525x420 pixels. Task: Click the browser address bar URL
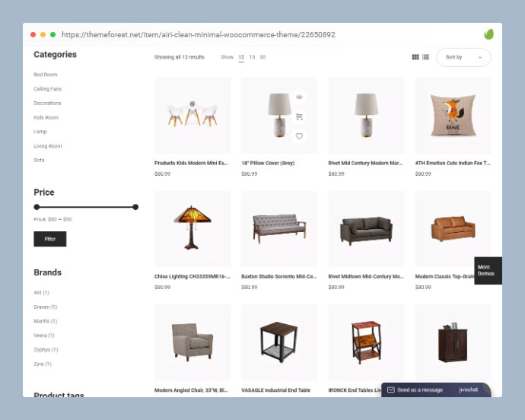click(x=199, y=34)
